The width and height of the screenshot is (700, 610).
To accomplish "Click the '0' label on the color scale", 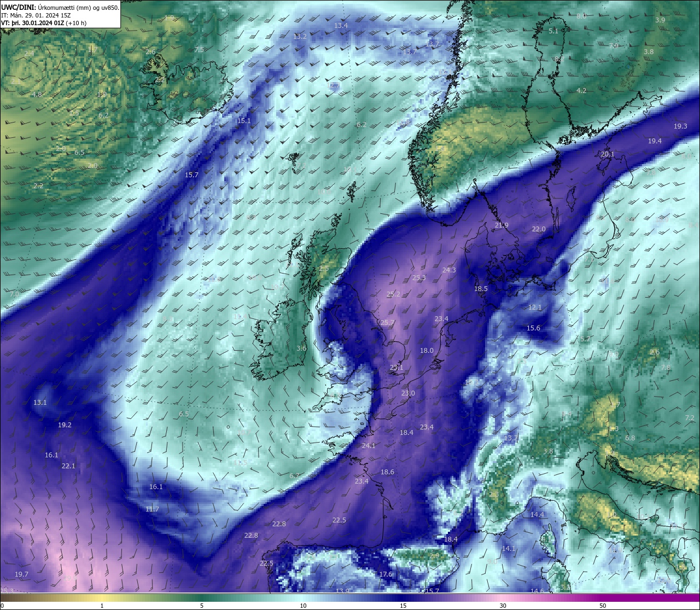I will [x=2, y=606].
